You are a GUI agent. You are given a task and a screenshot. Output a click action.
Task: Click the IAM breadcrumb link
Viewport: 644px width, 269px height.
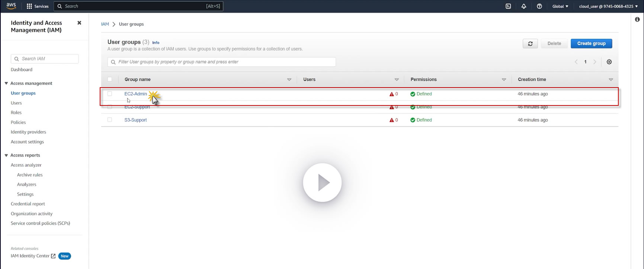click(105, 24)
